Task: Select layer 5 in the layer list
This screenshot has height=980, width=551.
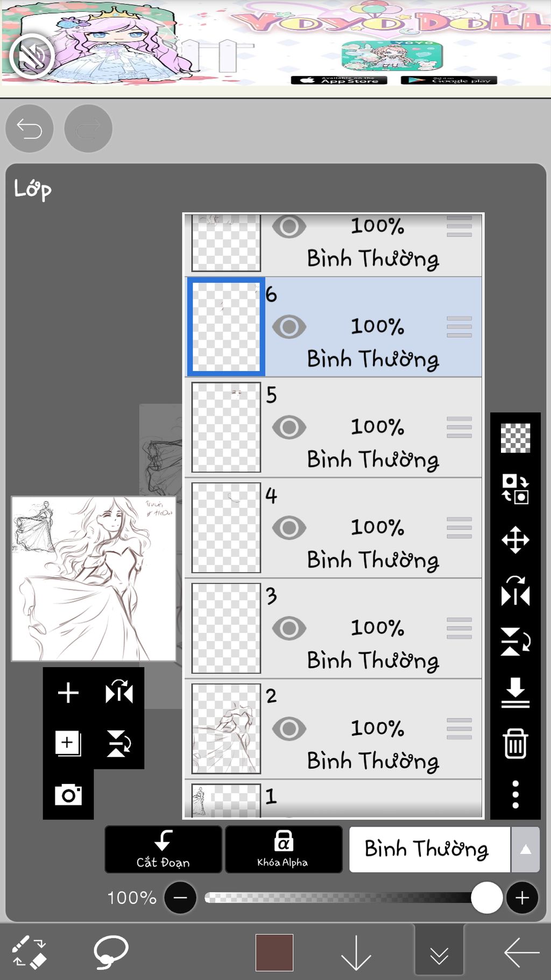Action: point(334,428)
